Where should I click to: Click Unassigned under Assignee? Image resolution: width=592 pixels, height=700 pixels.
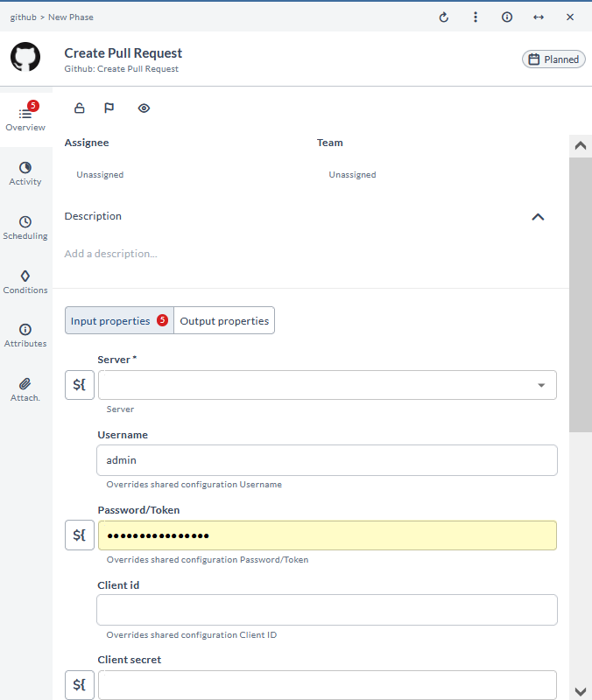coord(100,174)
